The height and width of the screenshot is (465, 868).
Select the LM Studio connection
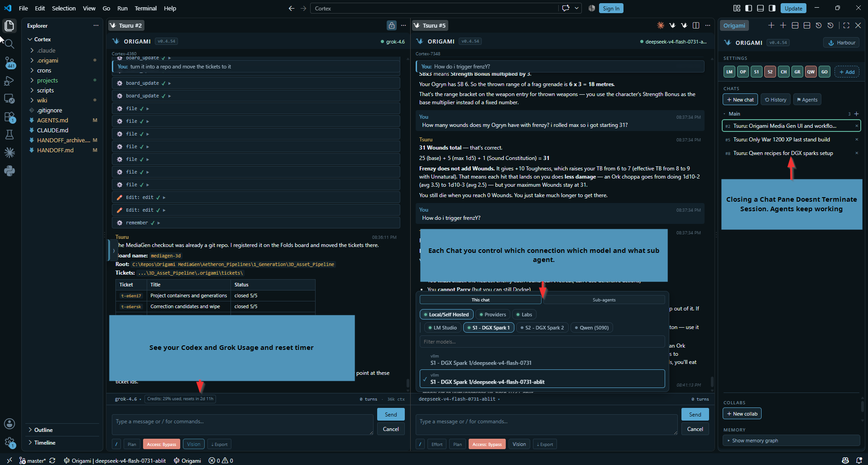(x=442, y=328)
